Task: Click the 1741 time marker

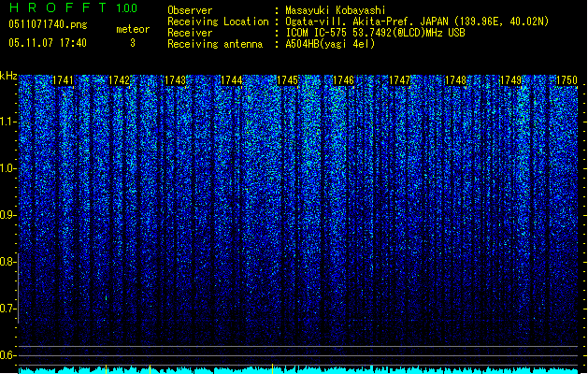Action: coord(63,80)
